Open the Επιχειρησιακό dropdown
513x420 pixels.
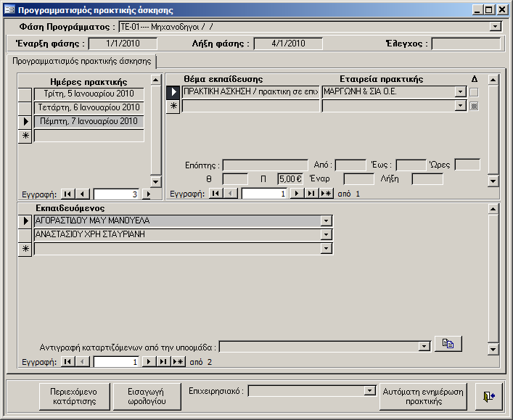tap(369, 391)
